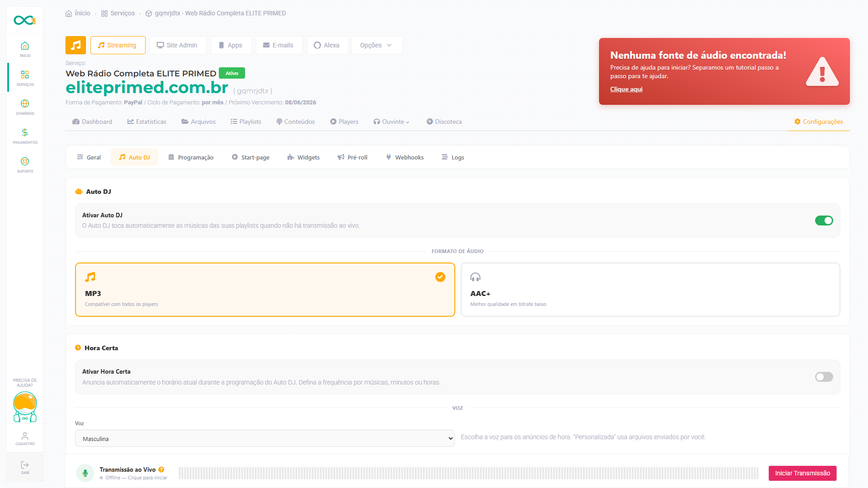Click the orange checkmark on MP3 card
The image size is (868, 488).
point(440,277)
